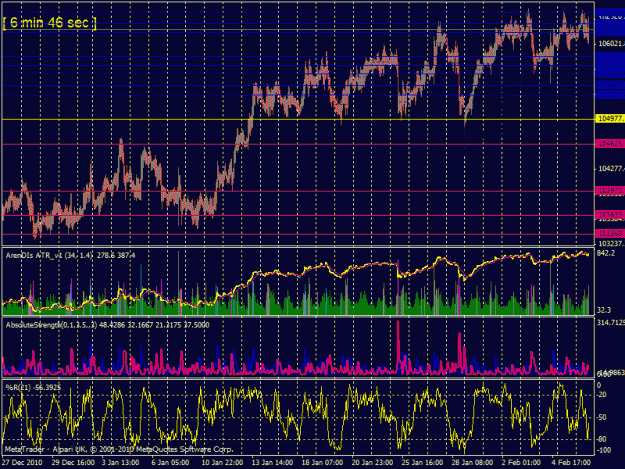Viewport: 625px width, 469px height.
Task: Click the -20 level label in %R panel
Action: [x=602, y=394]
